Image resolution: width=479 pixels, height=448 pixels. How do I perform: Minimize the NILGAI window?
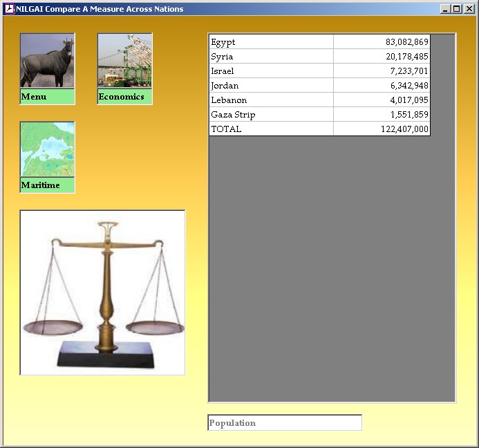pos(444,9)
